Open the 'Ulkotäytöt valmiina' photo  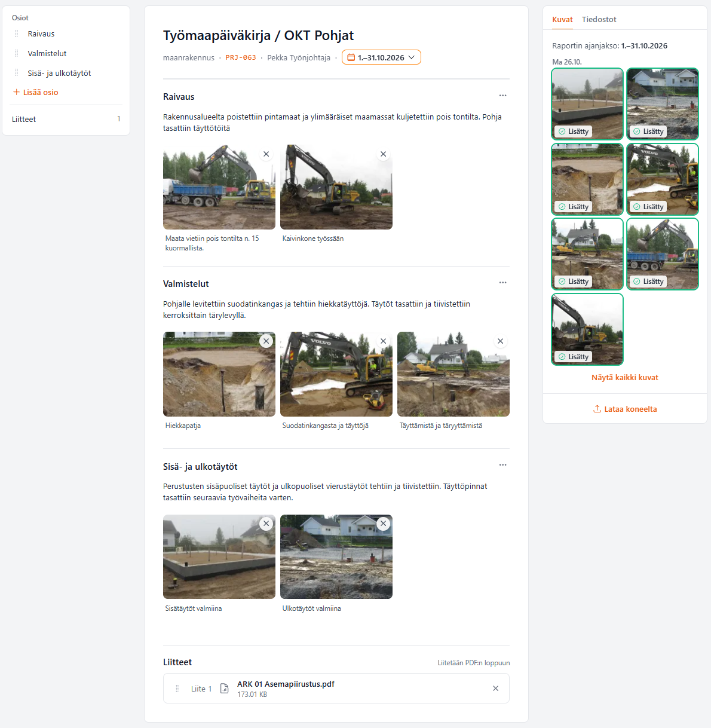tap(336, 556)
